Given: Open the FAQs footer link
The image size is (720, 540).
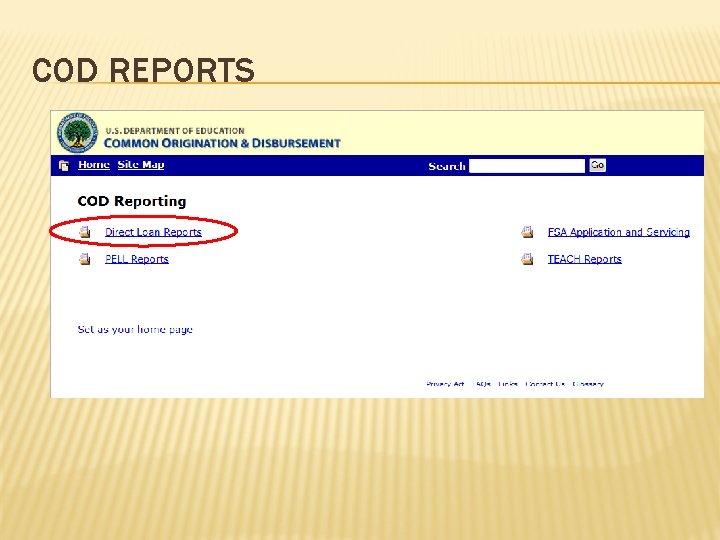Looking at the screenshot, I should tap(483, 384).
